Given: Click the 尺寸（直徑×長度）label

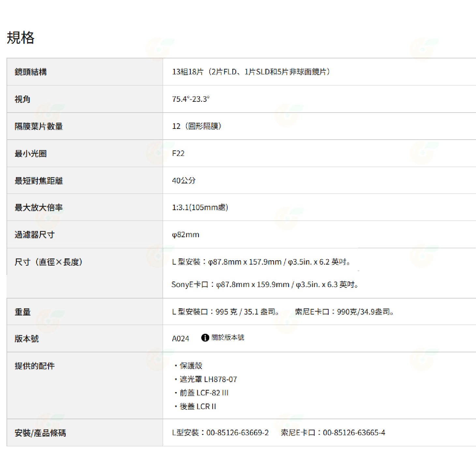Looking at the screenshot, I should point(48,261).
